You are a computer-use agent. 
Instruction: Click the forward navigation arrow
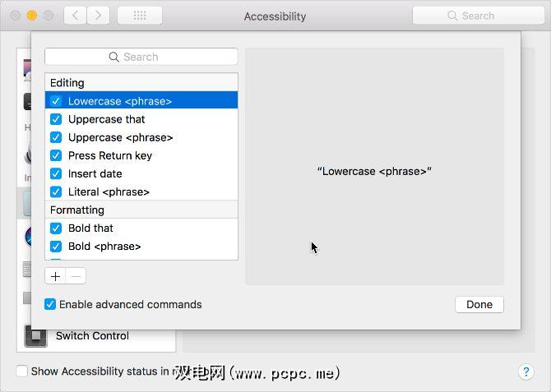98,16
